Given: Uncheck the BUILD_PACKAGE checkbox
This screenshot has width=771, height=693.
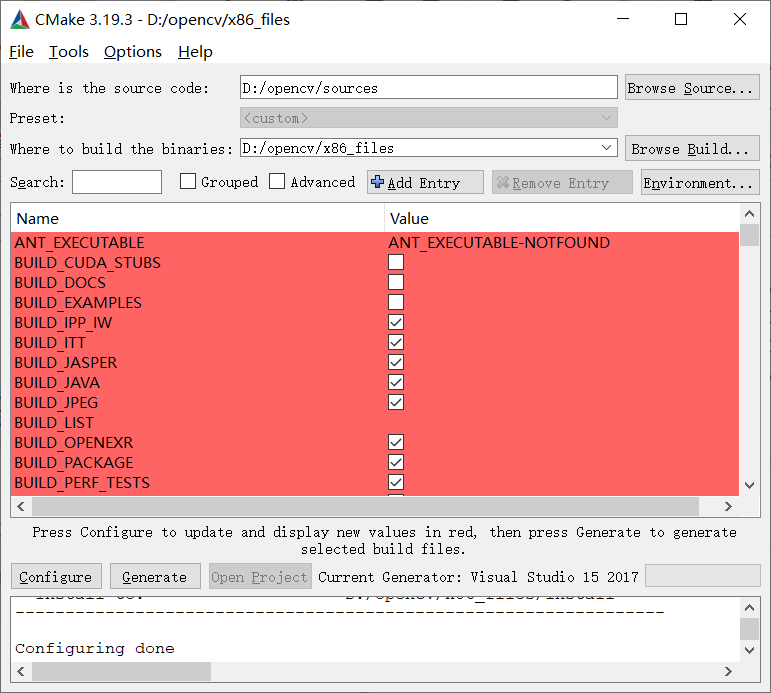Looking at the screenshot, I should (396, 462).
